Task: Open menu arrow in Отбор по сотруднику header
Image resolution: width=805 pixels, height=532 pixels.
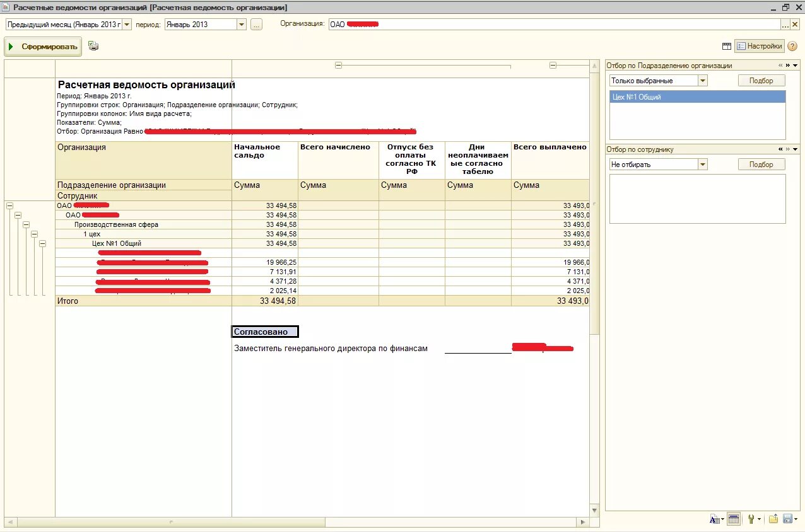Action: [x=795, y=149]
